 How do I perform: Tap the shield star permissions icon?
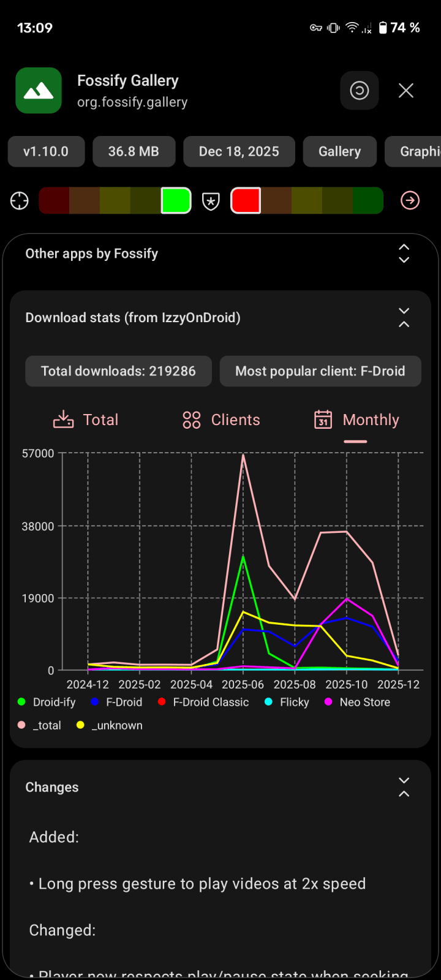211,201
